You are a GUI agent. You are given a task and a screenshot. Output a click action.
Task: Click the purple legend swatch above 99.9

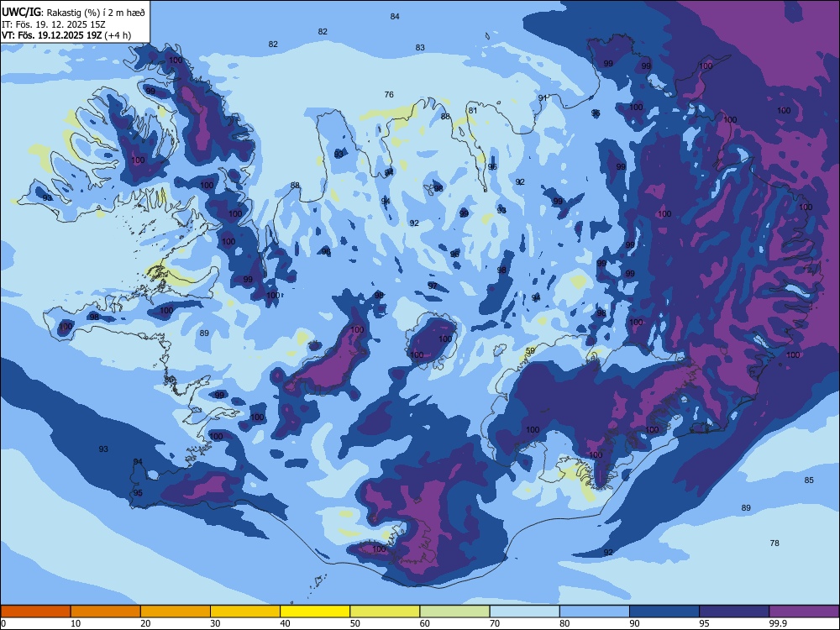pos(804,612)
